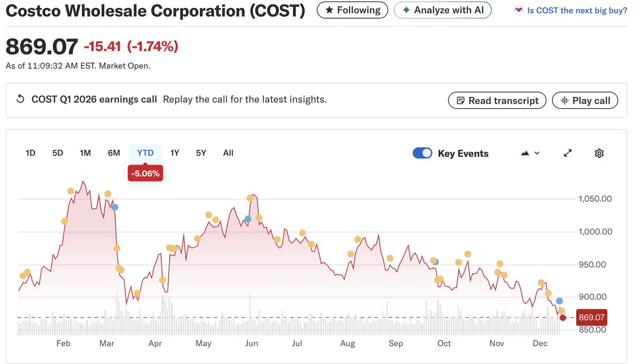
Task: Open chart settings gear
Action: pos(599,153)
